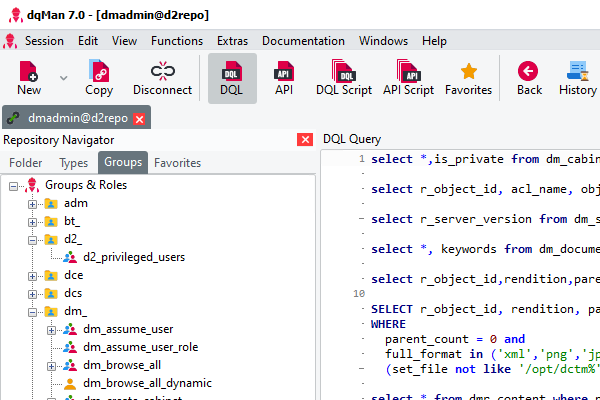Open the Documentation menu
The image size is (600, 400).
click(x=303, y=41)
